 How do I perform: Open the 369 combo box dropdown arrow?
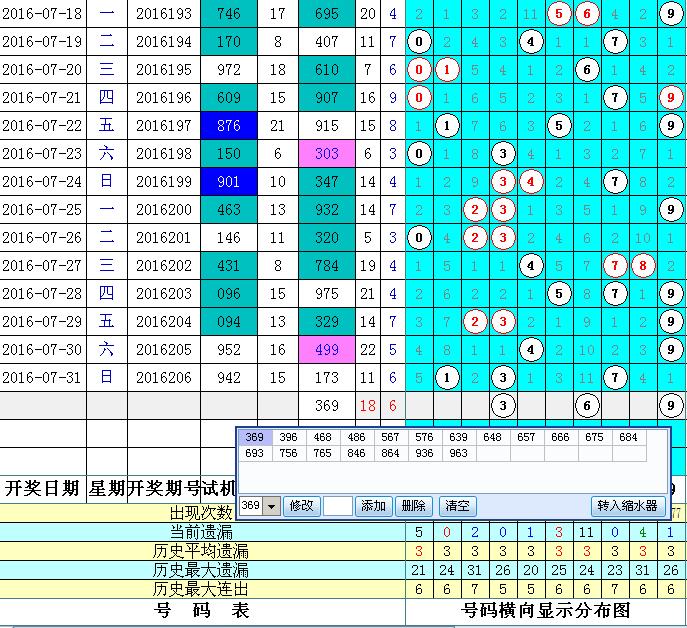click(274, 506)
